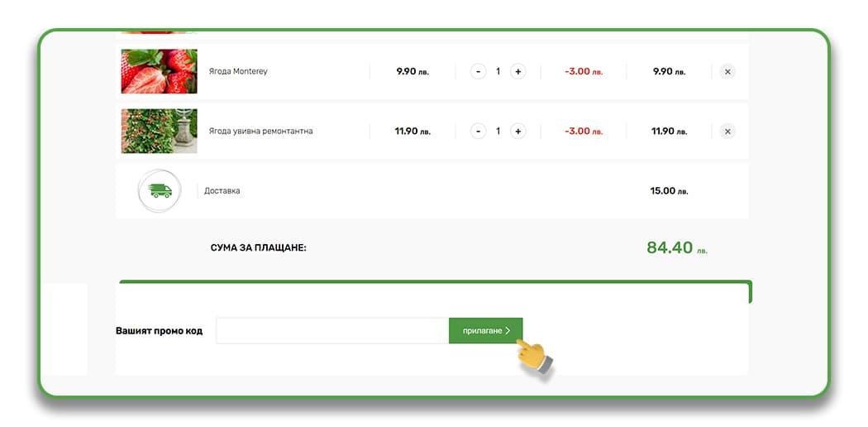The height and width of the screenshot is (427, 868).
Task: Remove Ягода Monterey from the cart
Action: pyautogui.click(x=727, y=72)
